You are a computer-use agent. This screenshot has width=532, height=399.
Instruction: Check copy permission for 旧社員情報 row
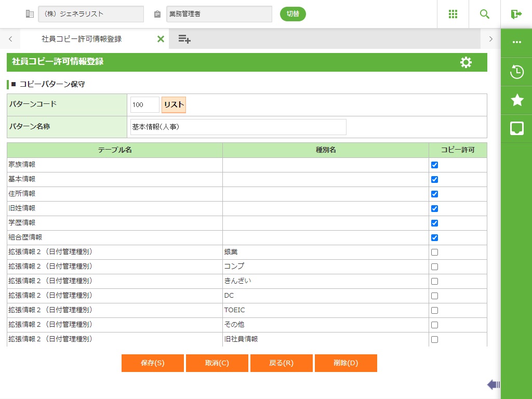(434, 340)
